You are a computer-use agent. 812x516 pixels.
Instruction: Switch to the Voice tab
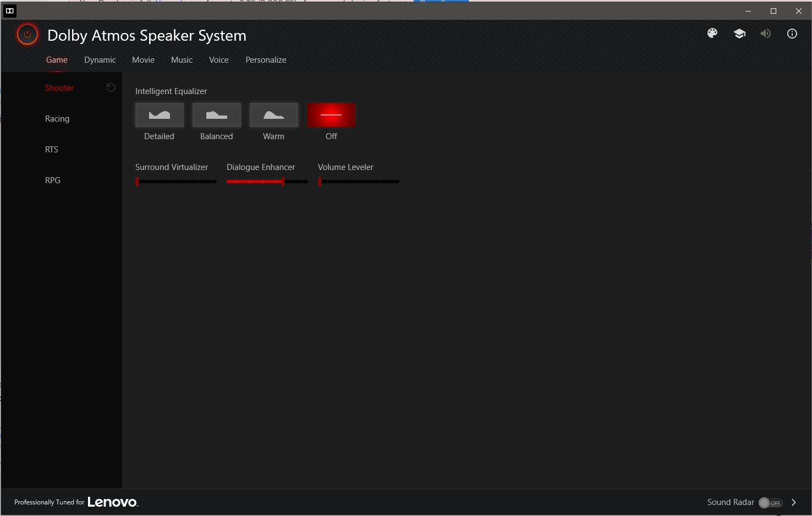pos(219,60)
